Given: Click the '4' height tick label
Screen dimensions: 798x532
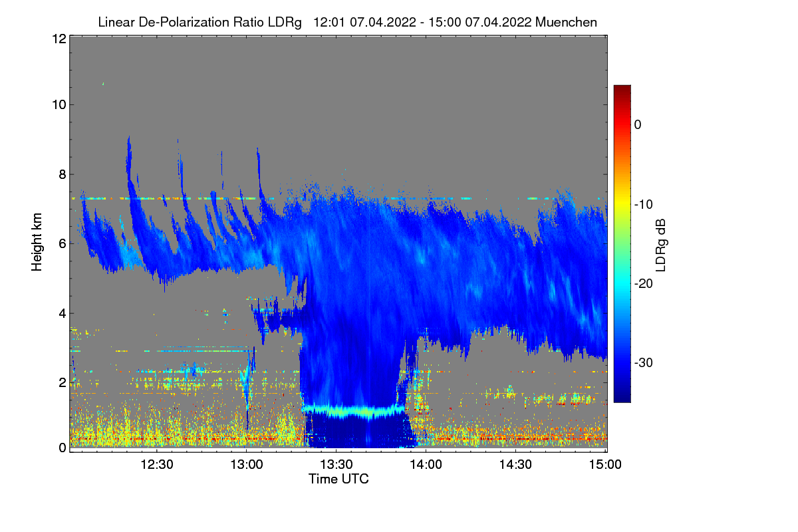Looking at the screenshot, I should [61, 313].
